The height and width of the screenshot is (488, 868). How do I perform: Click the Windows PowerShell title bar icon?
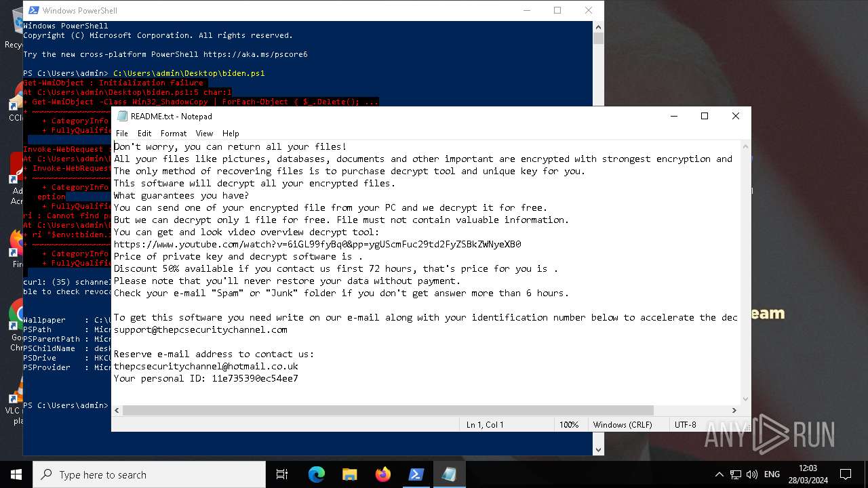click(x=33, y=10)
